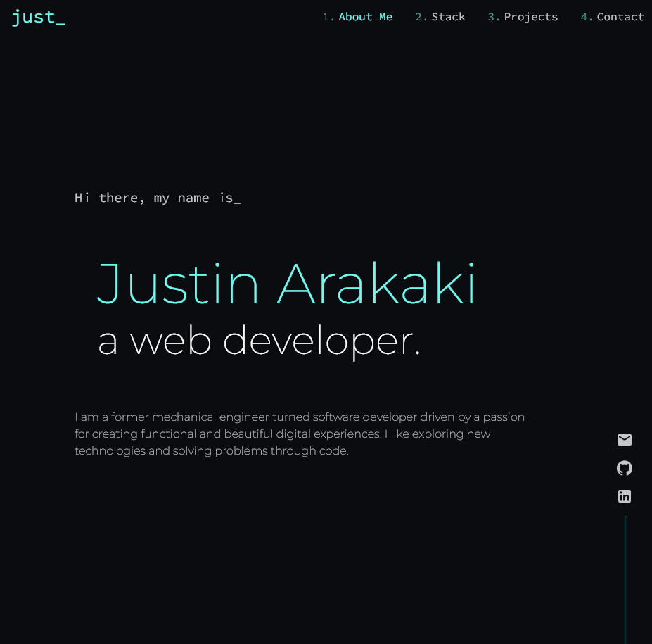Click the number '3.' before Projects
652x644 pixels.
(494, 16)
